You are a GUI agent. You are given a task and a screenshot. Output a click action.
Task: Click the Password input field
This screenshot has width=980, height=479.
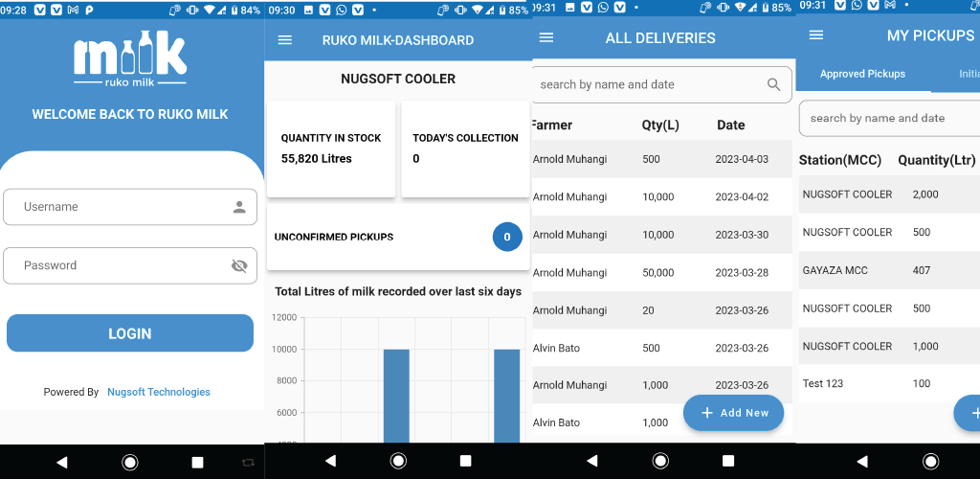tap(130, 265)
